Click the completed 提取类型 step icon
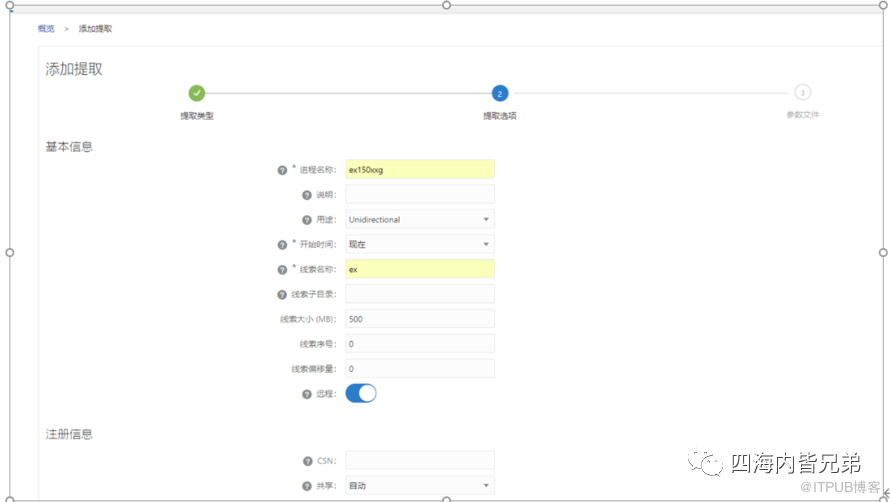Viewport: 890px width, 502px height. pos(197,93)
